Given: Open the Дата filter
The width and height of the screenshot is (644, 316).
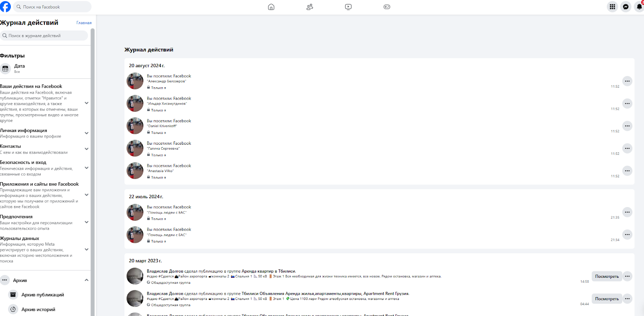Looking at the screenshot, I should pos(45,69).
